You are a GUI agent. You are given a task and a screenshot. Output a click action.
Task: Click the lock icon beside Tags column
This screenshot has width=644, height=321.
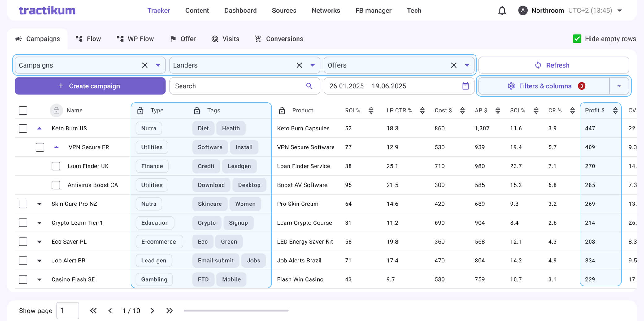click(x=197, y=110)
